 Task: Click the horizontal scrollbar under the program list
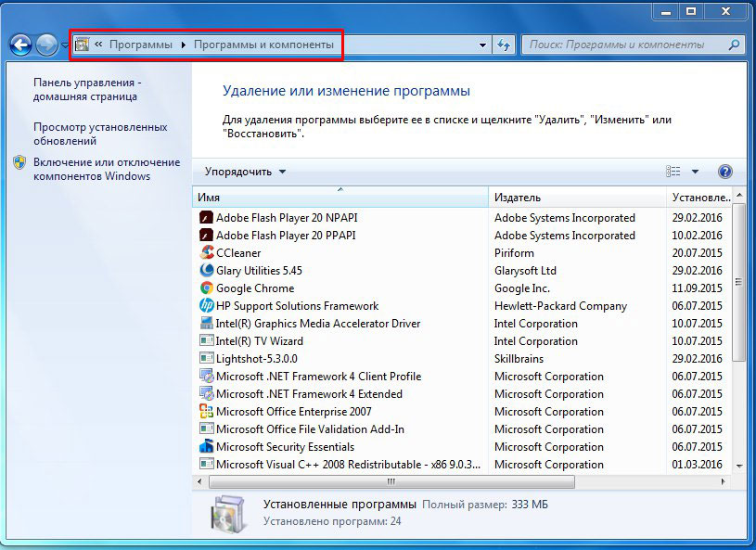tap(390, 482)
